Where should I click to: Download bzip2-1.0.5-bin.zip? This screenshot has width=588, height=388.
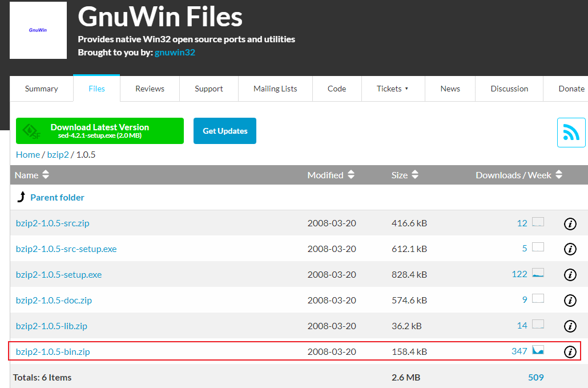point(53,351)
